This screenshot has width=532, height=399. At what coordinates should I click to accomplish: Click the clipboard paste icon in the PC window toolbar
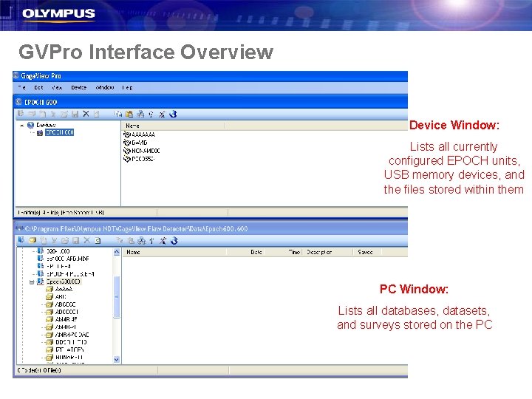pyautogui.click(x=131, y=241)
